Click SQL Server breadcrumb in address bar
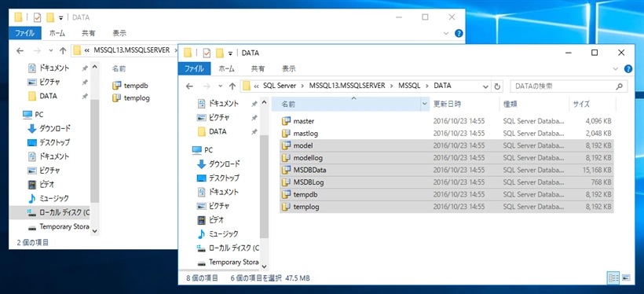This screenshot has height=294, width=644. coord(280,86)
